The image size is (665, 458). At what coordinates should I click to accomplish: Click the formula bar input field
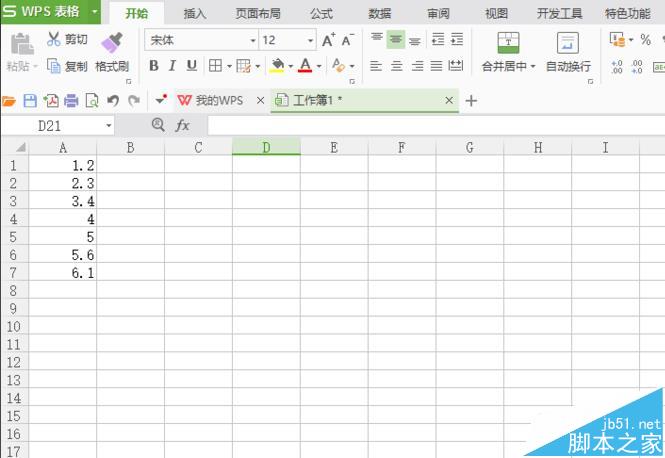coord(436,126)
